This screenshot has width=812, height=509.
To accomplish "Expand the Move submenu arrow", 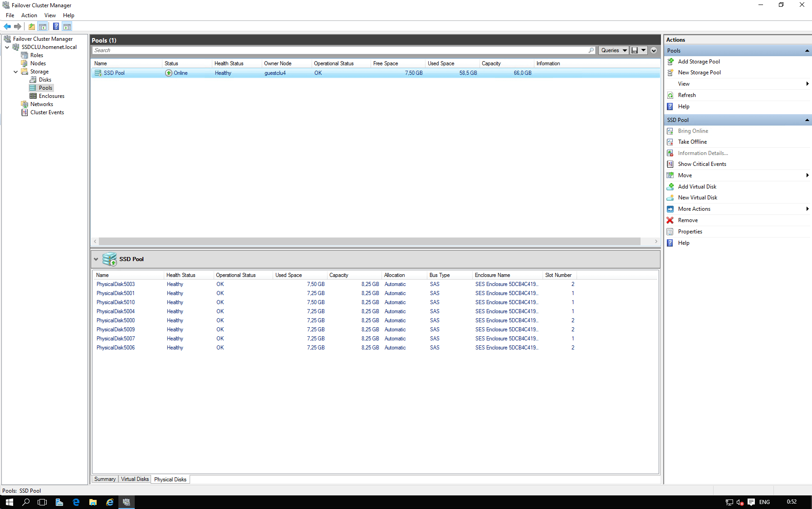I will coord(807,175).
